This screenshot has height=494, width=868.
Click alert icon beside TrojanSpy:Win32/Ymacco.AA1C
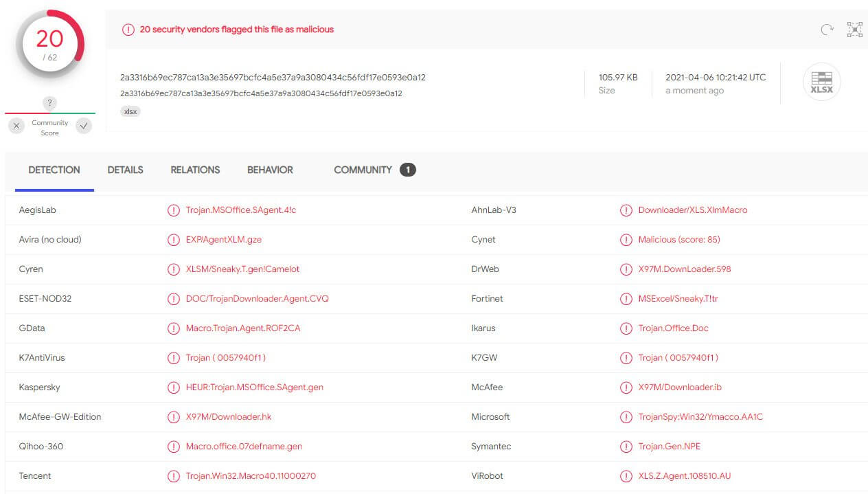(x=626, y=417)
